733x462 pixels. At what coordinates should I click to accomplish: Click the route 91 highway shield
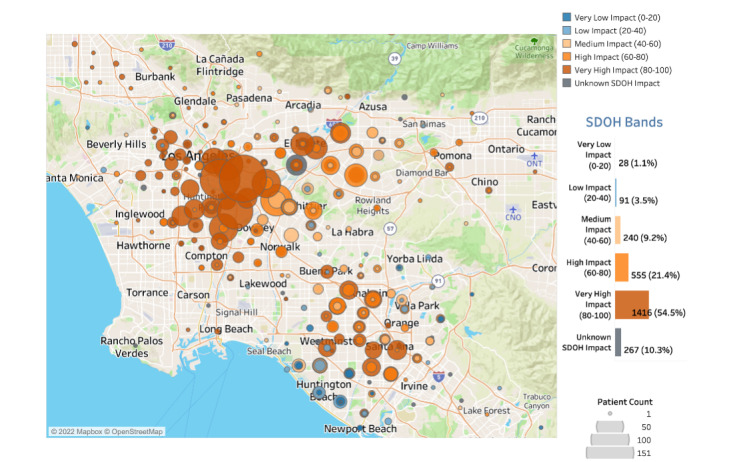(438, 281)
